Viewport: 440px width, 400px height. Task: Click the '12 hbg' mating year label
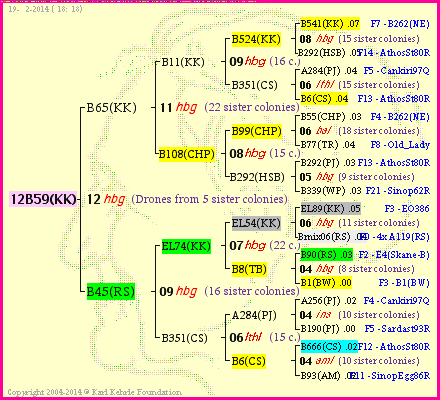[106, 199]
